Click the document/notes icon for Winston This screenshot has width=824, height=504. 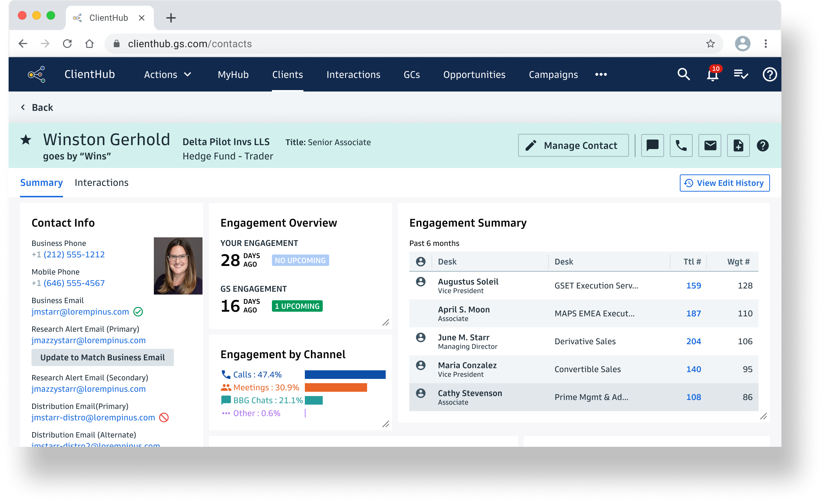pyautogui.click(x=737, y=146)
